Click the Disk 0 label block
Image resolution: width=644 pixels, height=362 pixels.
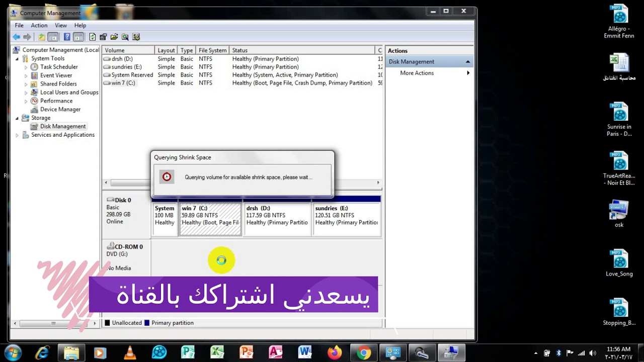click(126, 216)
